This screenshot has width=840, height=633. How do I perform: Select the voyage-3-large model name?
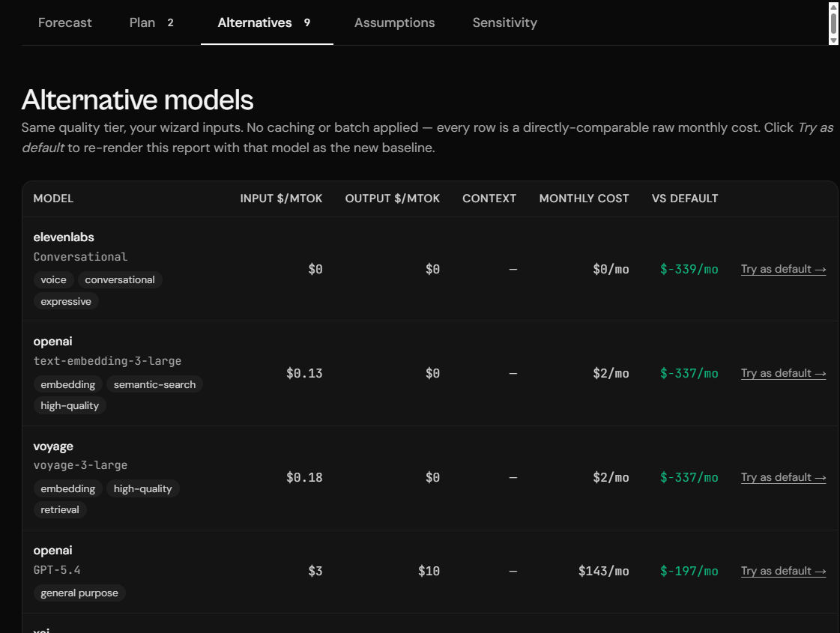coord(80,465)
